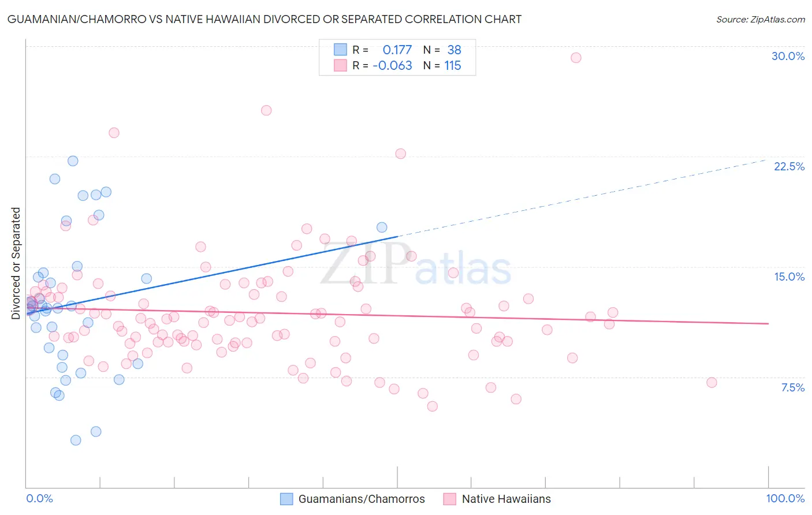Click the blue swatch in the R/N stats box

tap(340, 50)
